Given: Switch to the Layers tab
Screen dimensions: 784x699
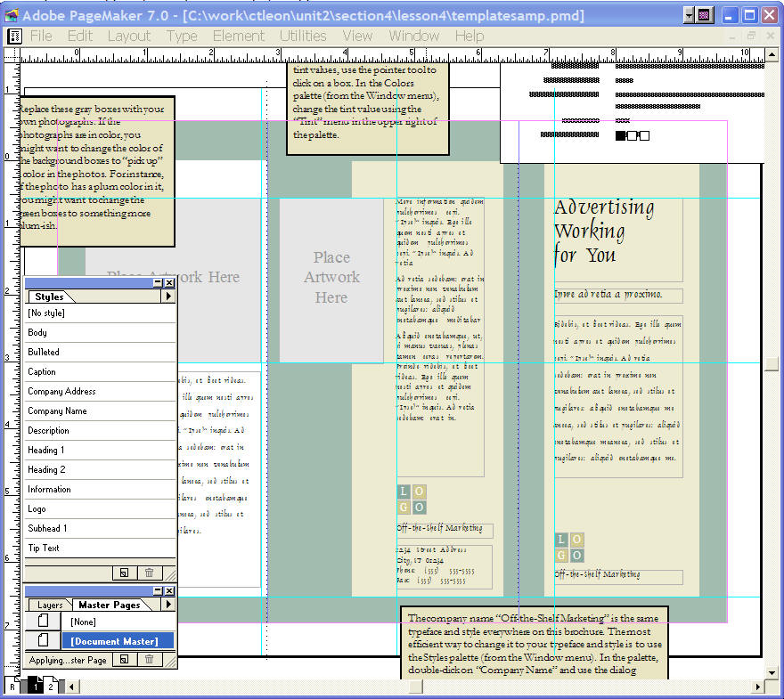Looking at the screenshot, I should pos(50,606).
